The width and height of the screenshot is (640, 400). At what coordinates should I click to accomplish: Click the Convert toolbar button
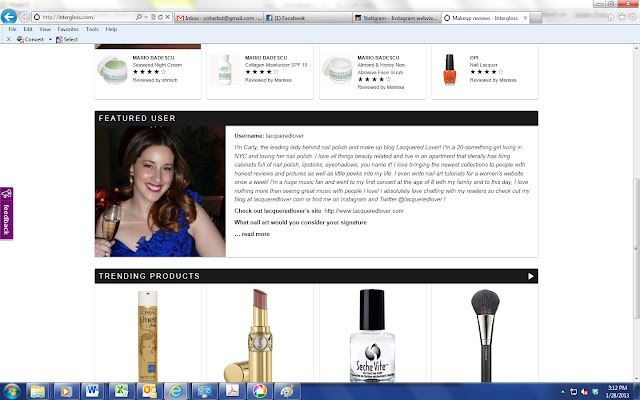click(x=30, y=39)
